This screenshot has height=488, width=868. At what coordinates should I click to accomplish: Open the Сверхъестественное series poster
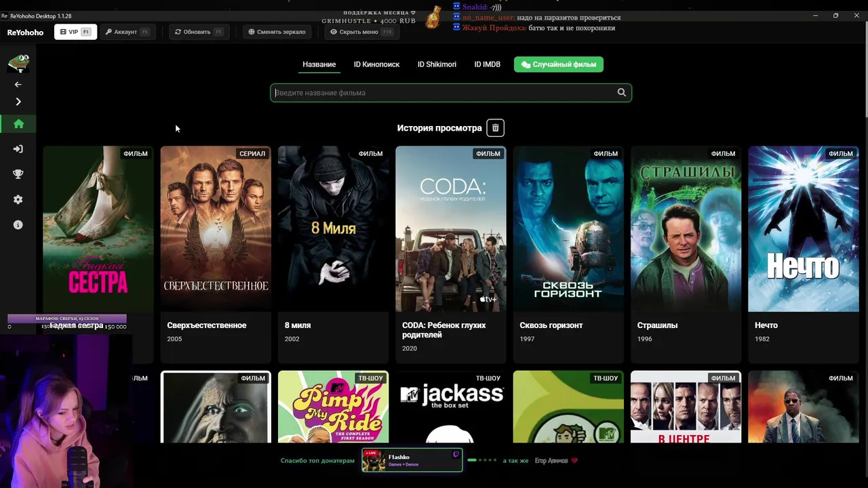[x=216, y=229]
